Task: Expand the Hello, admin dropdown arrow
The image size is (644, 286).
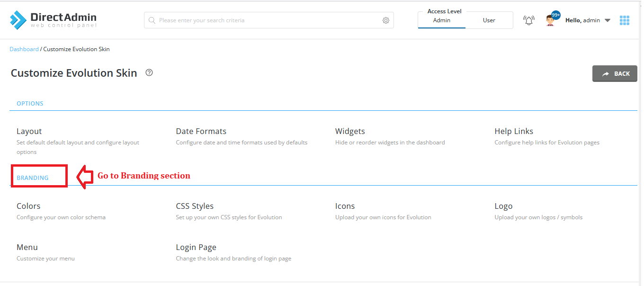Action: [x=608, y=20]
